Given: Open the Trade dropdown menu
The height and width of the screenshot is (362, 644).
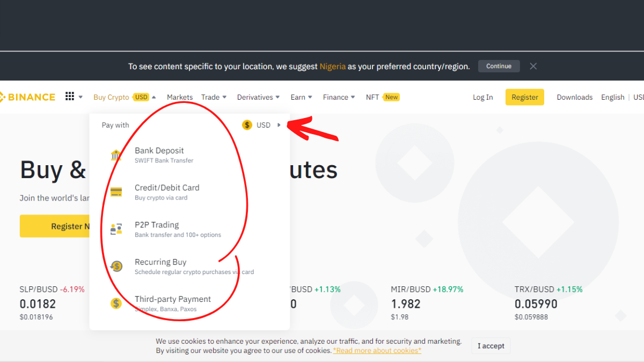Looking at the screenshot, I should [x=214, y=97].
